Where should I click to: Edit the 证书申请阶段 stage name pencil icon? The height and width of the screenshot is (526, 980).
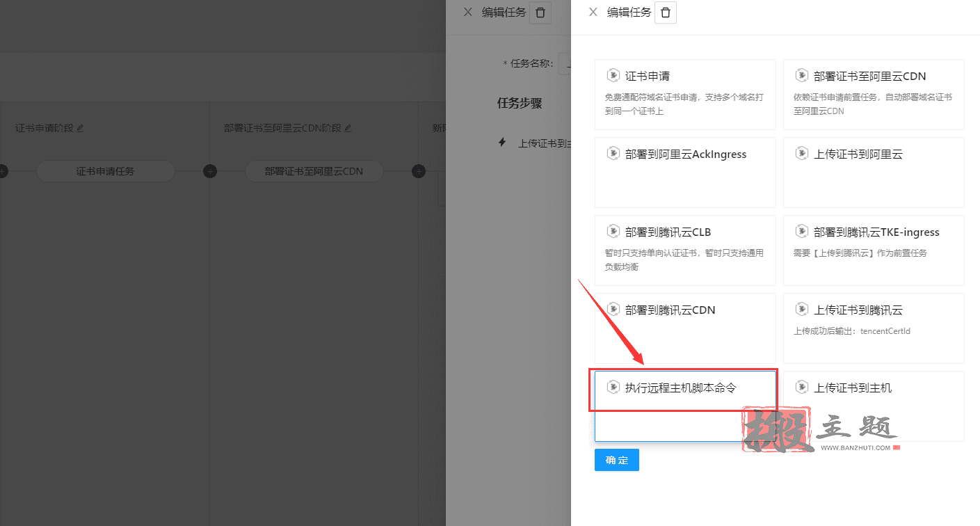pos(80,128)
